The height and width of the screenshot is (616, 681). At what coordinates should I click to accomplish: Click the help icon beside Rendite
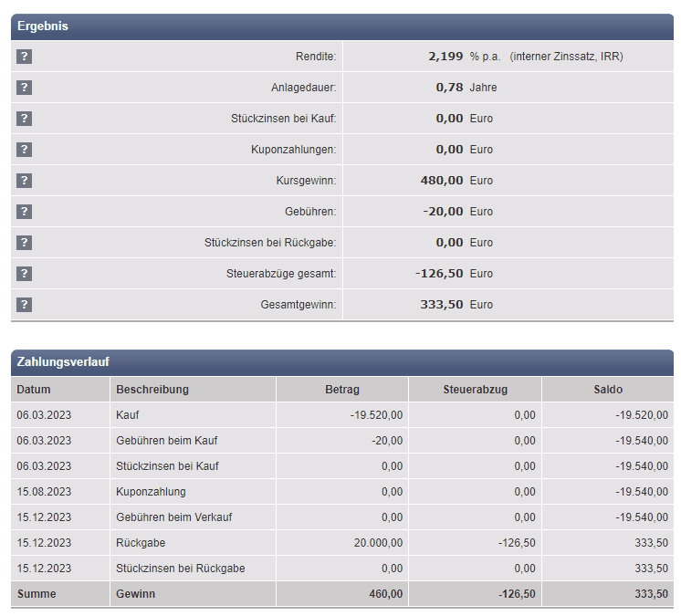(25, 57)
